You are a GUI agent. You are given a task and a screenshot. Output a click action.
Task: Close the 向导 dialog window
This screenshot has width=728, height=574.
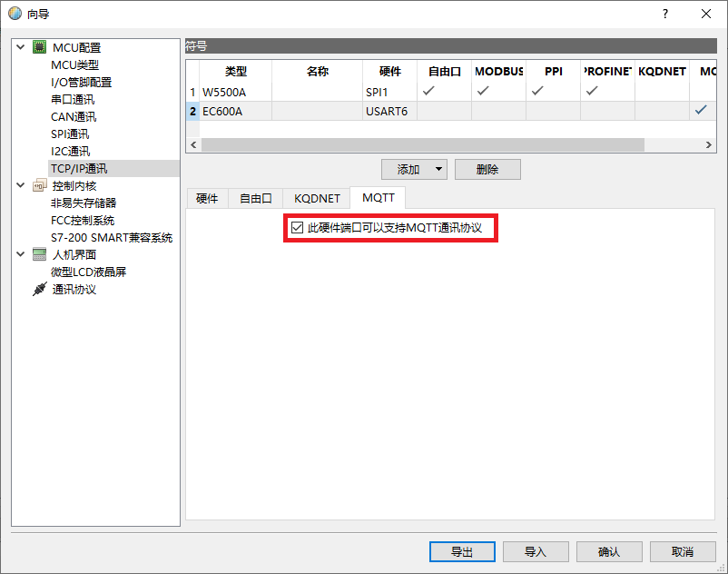706,14
